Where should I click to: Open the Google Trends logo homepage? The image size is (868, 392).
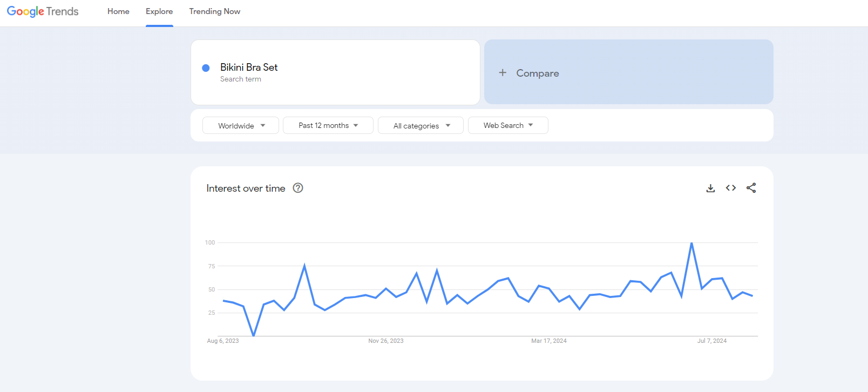click(x=43, y=11)
